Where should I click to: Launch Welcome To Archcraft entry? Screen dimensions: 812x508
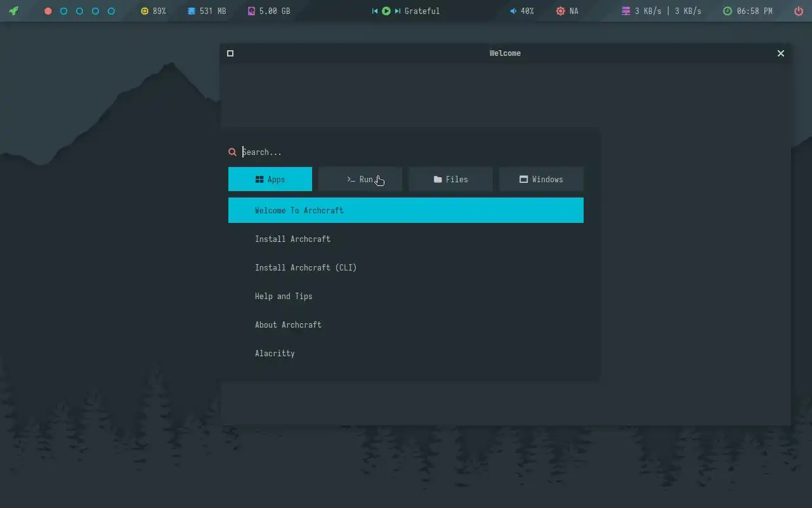tap(406, 210)
